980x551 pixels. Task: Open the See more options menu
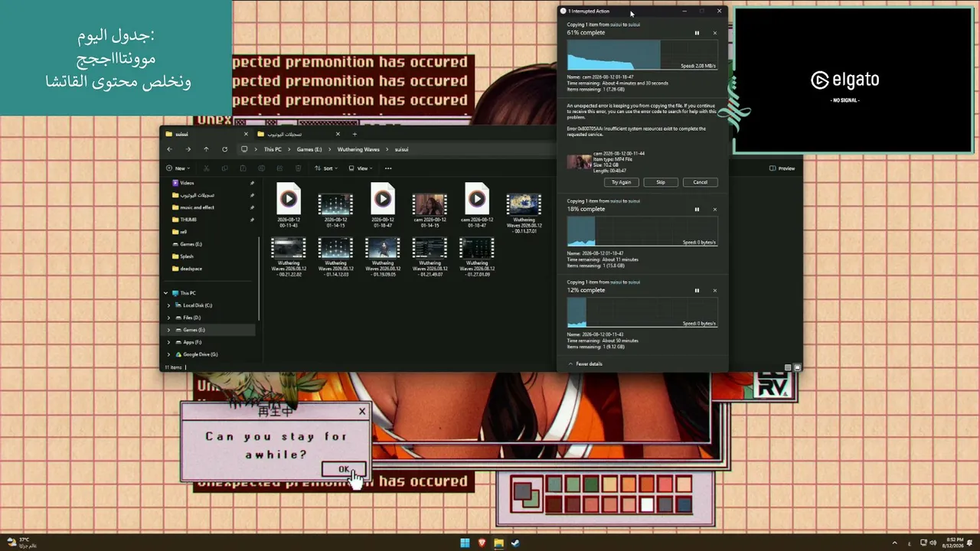[x=388, y=168]
